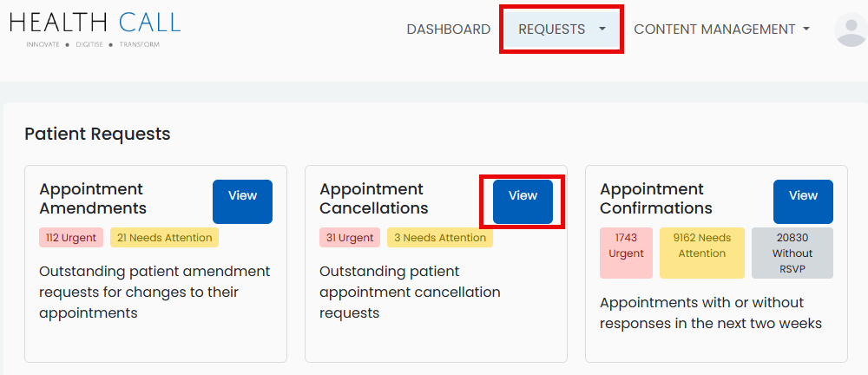Go to the Dashboard page

click(x=448, y=29)
